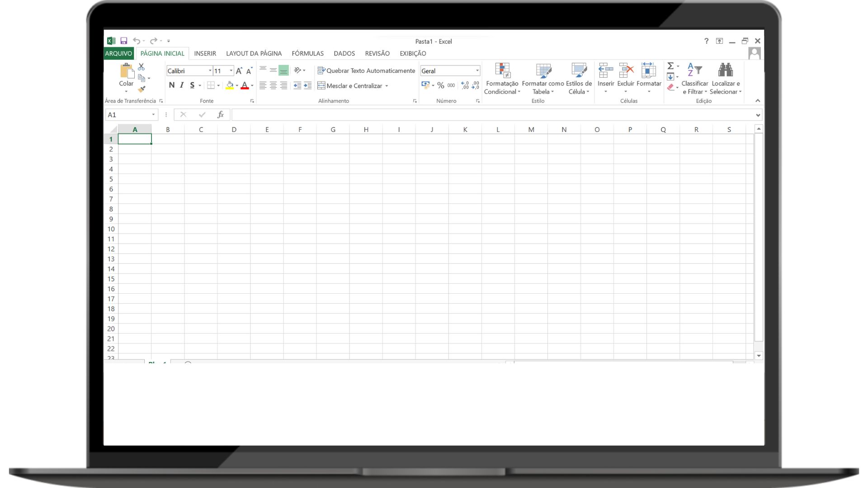Open the ARQUIVO menu
The width and height of the screenshot is (868, 488).
pyautogui.click(x=118, y=53)
